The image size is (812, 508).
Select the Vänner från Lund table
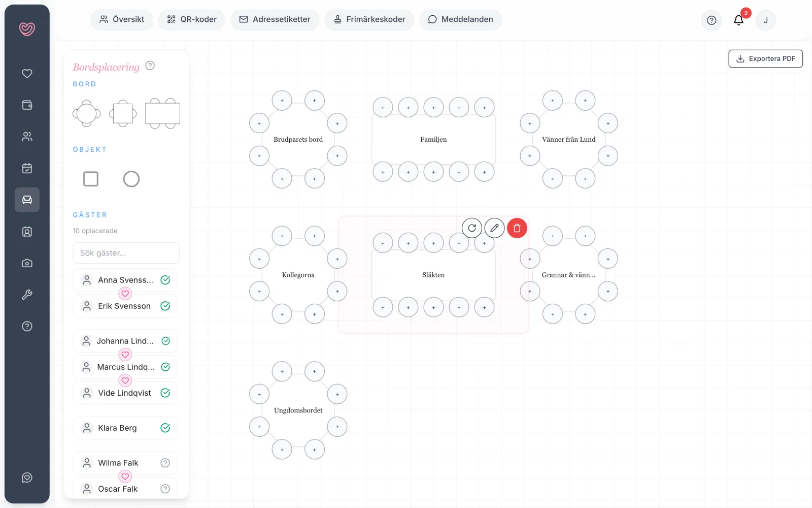(x=569, y=139)
